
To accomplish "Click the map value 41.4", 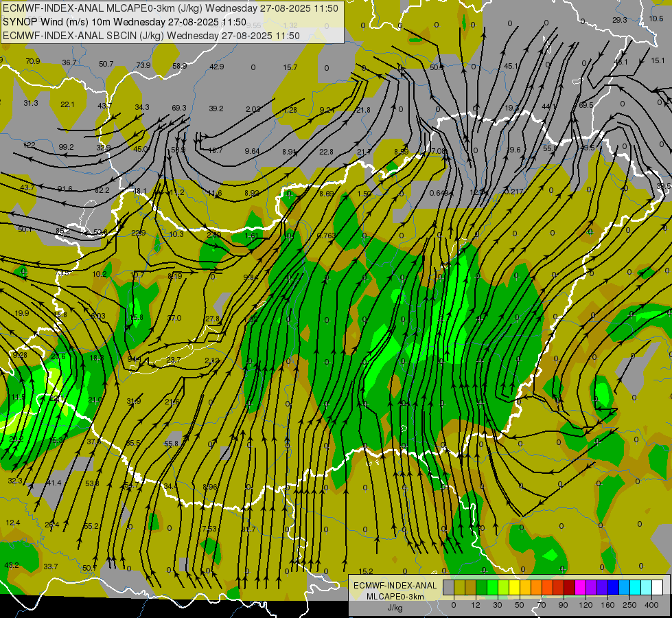I will (x=54, y=483).
